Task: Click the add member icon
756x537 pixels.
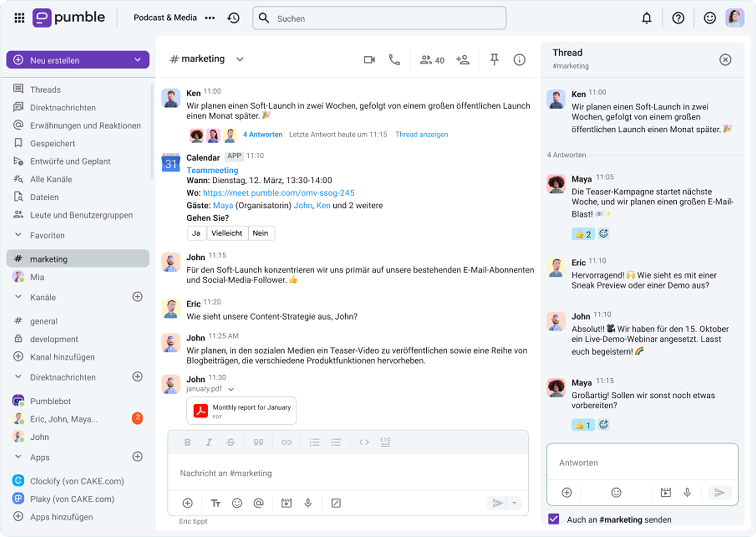Action: [463, 60]
